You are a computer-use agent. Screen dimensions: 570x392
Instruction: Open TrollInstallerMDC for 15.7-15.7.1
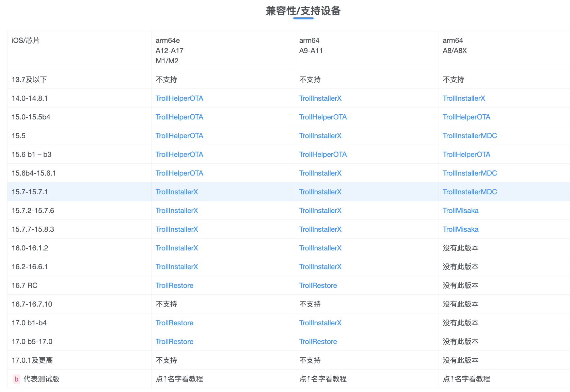[x=470, y=192]
